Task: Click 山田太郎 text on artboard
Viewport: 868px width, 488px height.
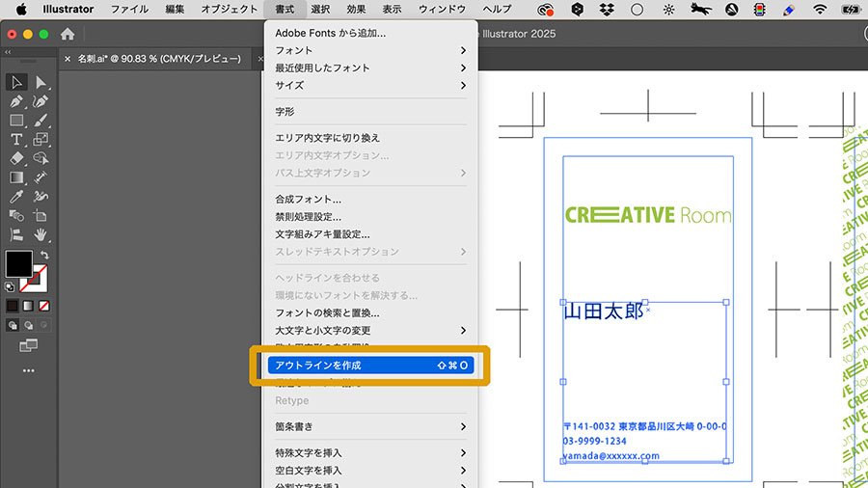Action: (x=604, y=312)
